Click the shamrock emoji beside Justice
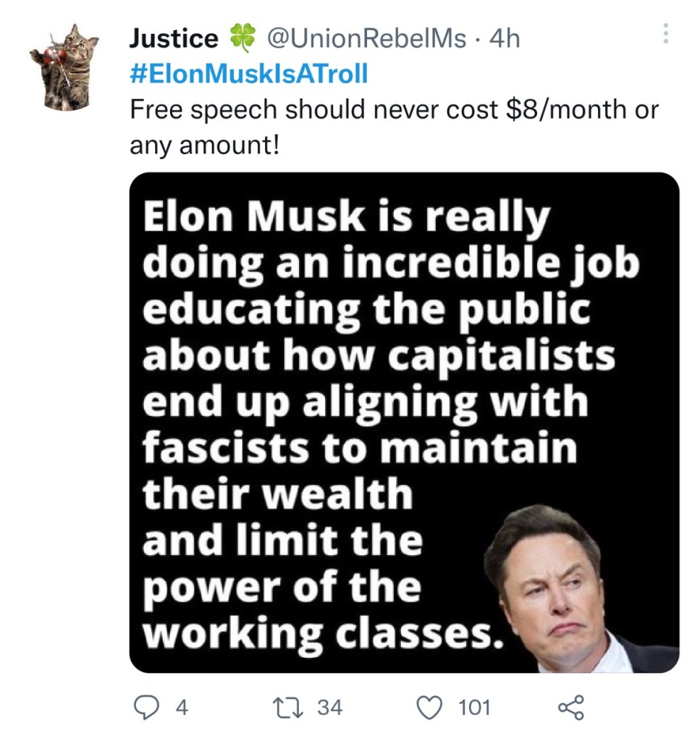The width and height of the screenshot is (700, 741). pos(243,38)
